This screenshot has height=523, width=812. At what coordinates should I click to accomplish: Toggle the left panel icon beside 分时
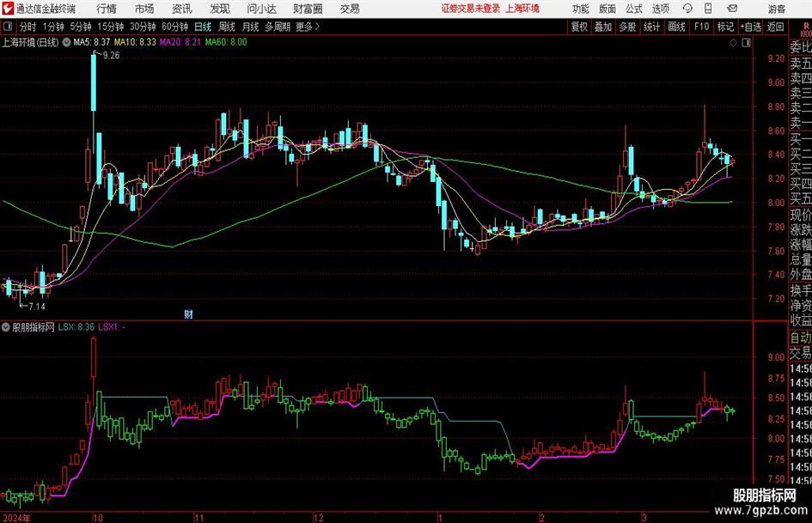pyautogui.click(x=7, y=27)
